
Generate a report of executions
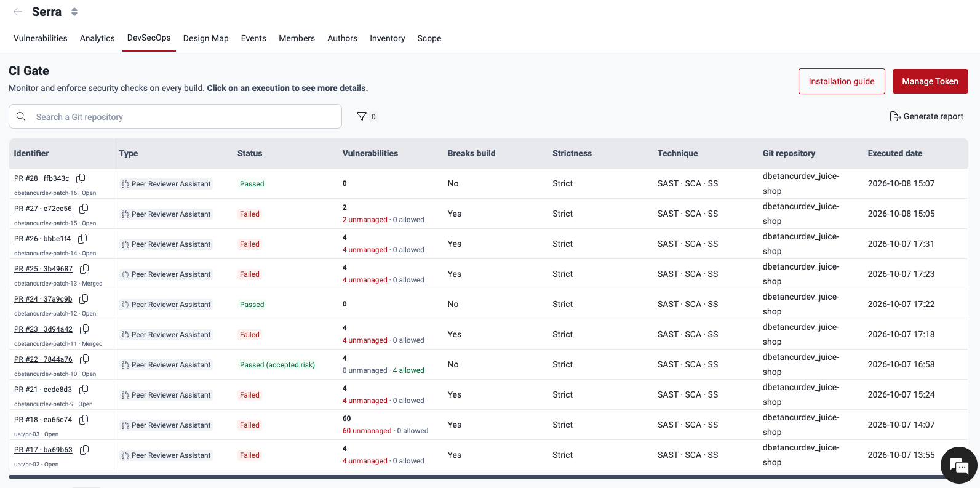pos(926,116)
